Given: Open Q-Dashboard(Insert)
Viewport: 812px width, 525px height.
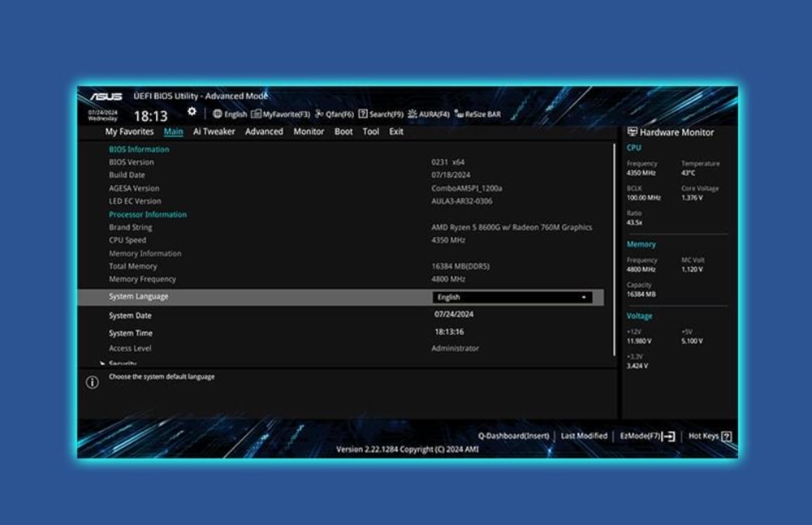Looking at the screenshot, I should click(x=513, y=436).
